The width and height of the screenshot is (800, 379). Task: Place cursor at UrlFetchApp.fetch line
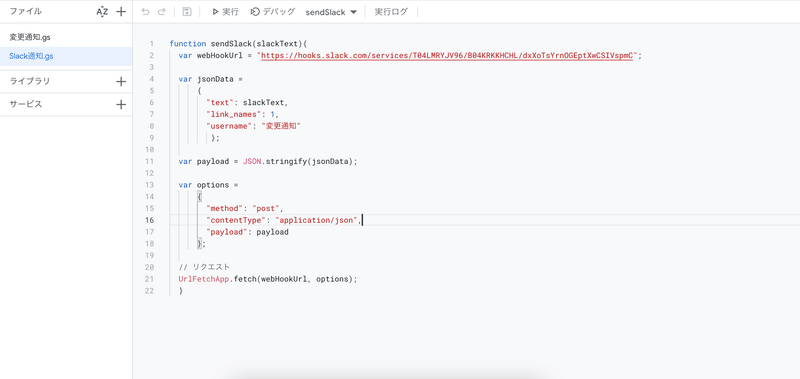(268, 279)
